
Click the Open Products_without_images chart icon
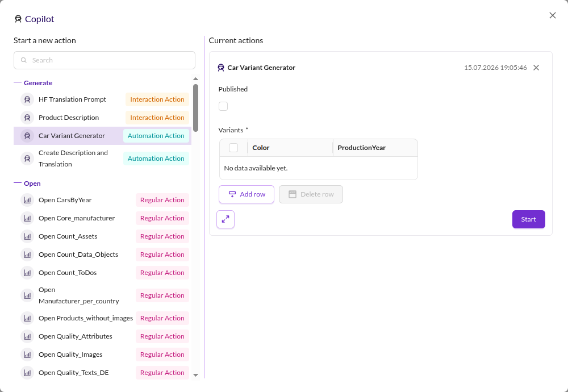pyautogui.click(x=27, y=318)
